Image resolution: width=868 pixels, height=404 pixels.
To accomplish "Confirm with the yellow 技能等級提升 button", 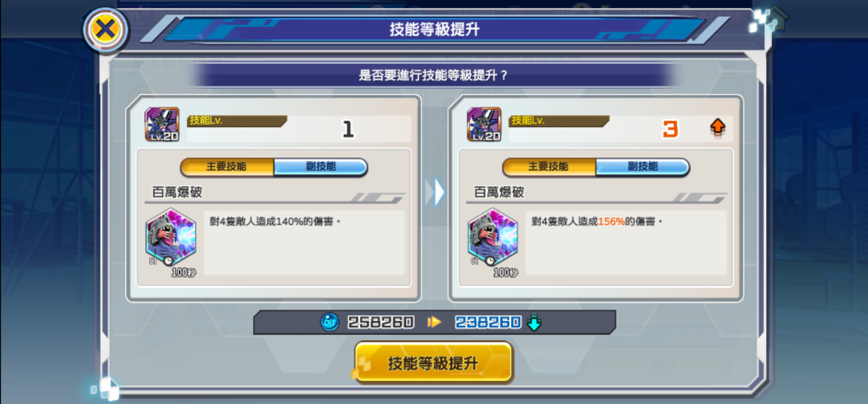I will pos(434,363).
